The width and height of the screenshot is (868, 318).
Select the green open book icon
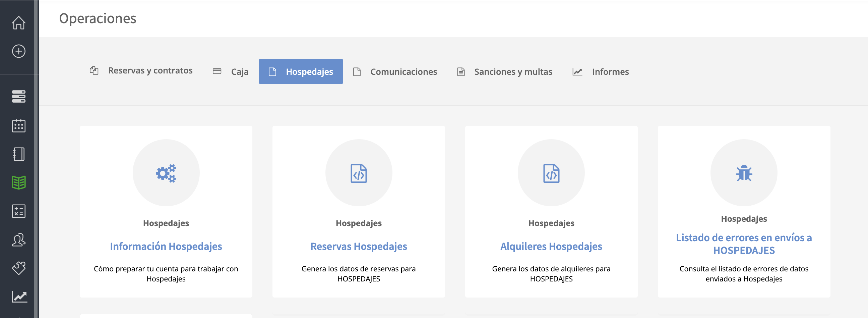(18, 182)
